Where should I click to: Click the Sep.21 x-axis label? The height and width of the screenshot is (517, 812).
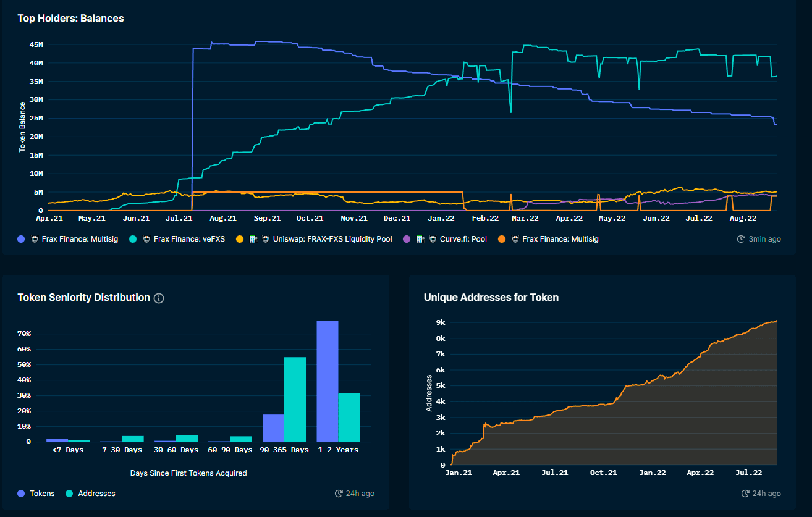click(x=267, y=218)
